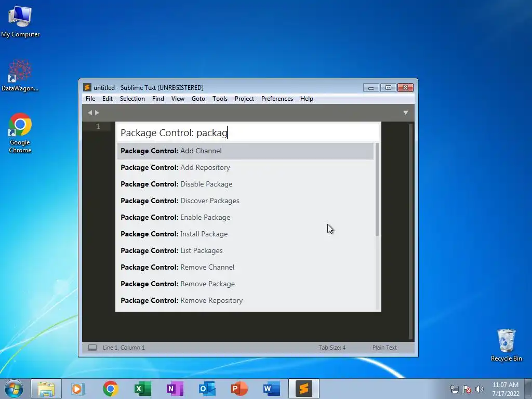
Task: Click the Show Desktop button
Action: click(528, 389)
